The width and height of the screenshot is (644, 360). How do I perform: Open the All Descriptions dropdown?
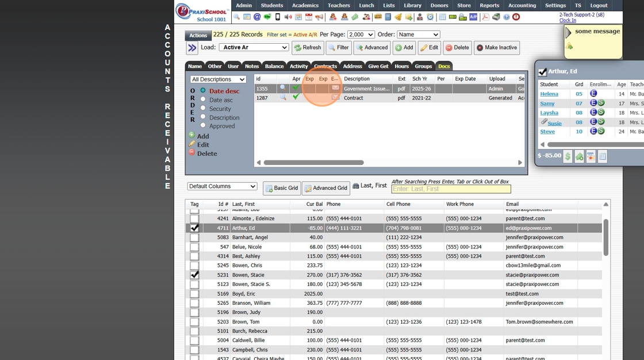click(x=218, y=79)
